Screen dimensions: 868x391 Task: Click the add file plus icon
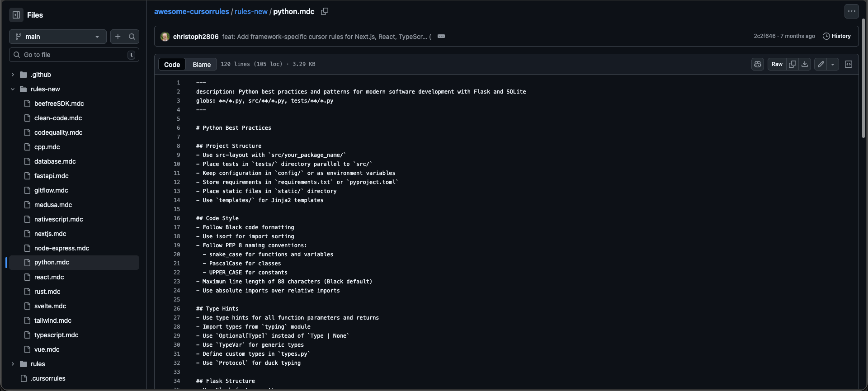(118, 37)
